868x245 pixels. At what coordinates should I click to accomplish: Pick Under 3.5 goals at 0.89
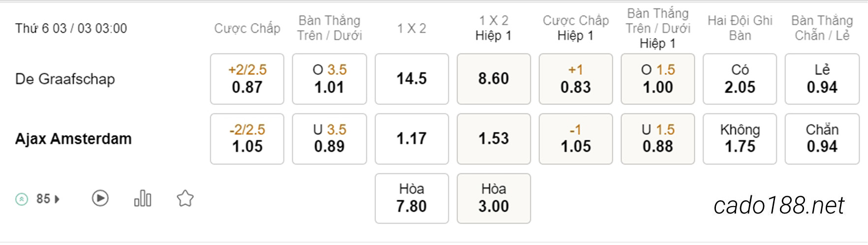(x=329, y=139)
